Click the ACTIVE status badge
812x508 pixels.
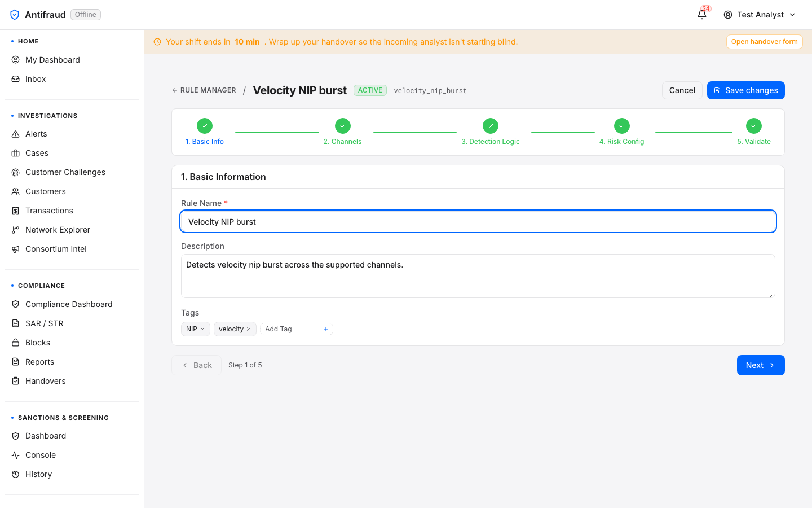click(x=370, y=90)
